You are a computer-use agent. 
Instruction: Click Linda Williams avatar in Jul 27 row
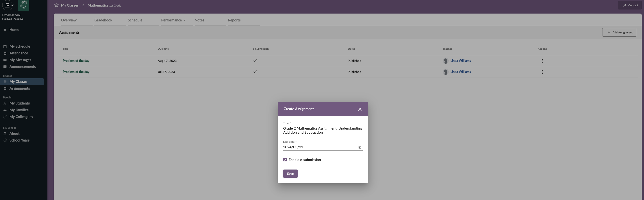tap(446, 72)
